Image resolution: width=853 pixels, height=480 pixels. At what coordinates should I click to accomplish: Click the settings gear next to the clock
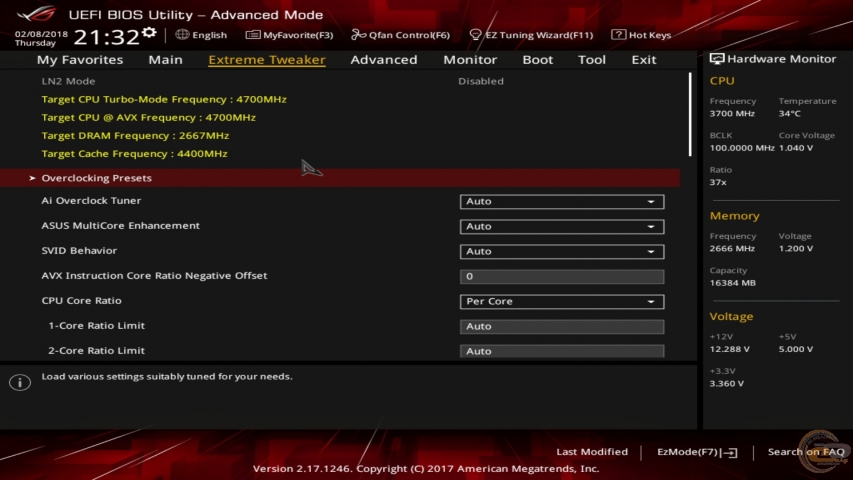pyautogui.click(x=149, y=33)
